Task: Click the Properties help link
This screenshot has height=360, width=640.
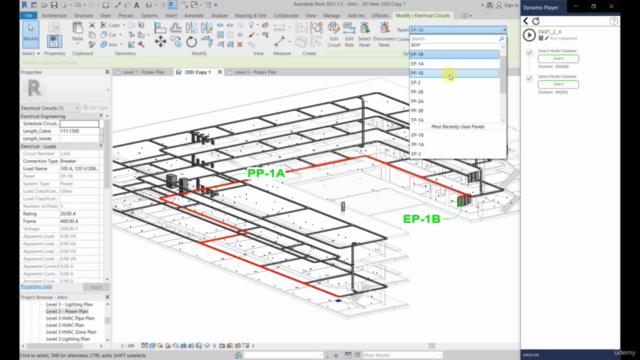Action: tap(36, 287)
